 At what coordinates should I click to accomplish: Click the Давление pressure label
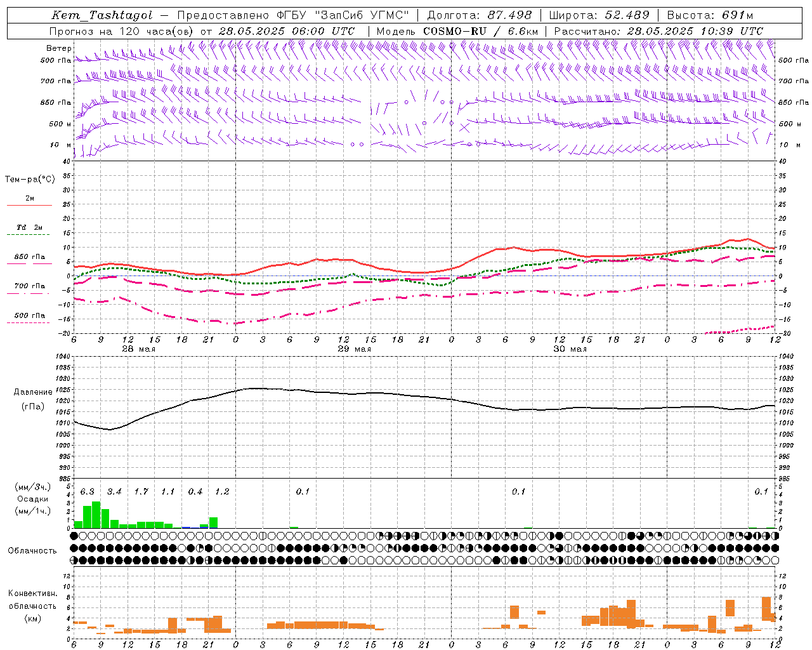pos(33,392)
